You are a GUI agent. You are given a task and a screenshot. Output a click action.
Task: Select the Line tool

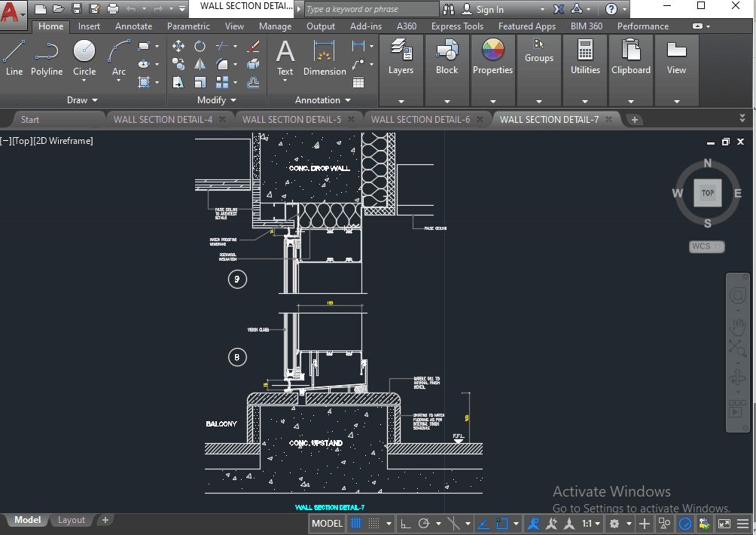(x=14, y=58)
